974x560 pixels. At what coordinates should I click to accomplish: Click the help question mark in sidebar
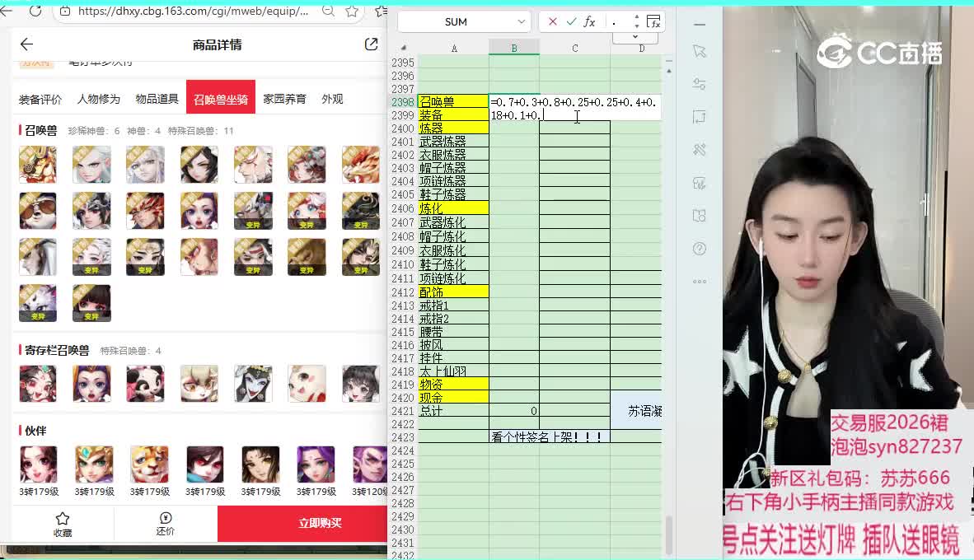click(x=700, y=249)
